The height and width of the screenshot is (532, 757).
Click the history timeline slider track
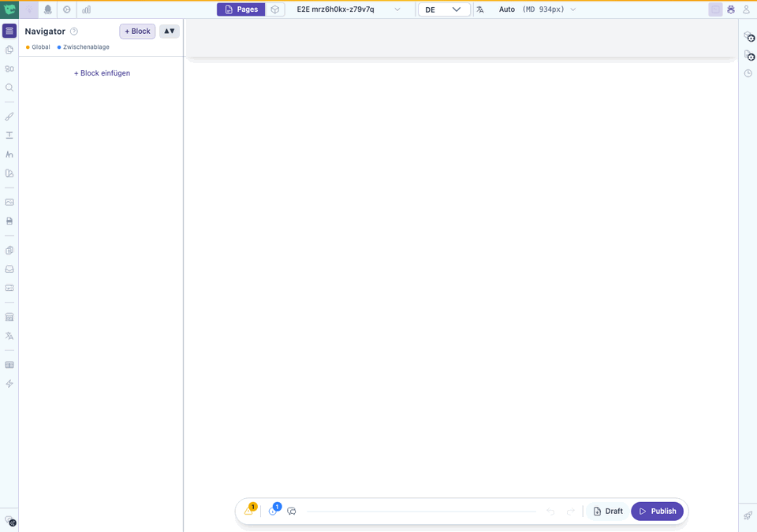[421, 512]
